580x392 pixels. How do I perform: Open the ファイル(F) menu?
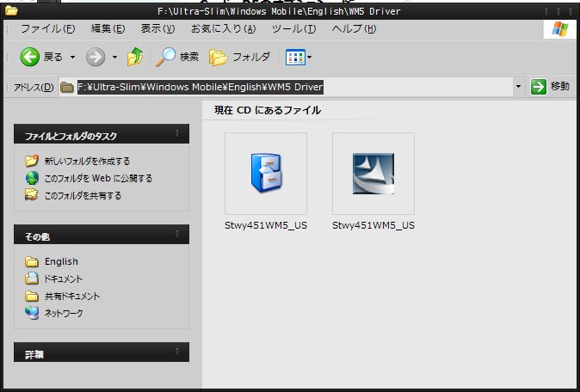47,29
